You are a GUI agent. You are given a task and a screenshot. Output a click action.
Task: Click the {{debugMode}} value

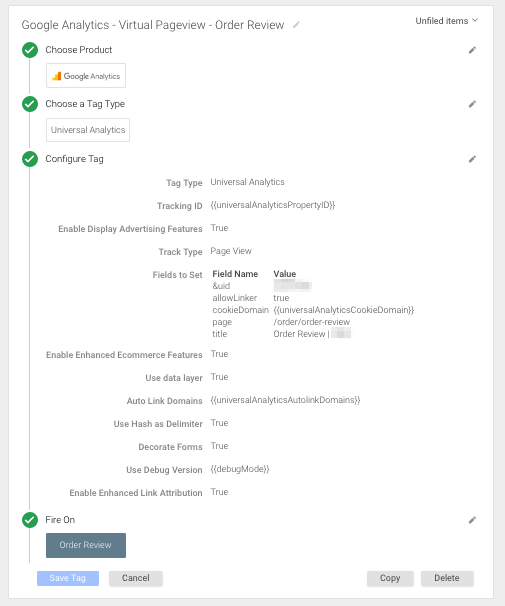click(x=240, y=469)
